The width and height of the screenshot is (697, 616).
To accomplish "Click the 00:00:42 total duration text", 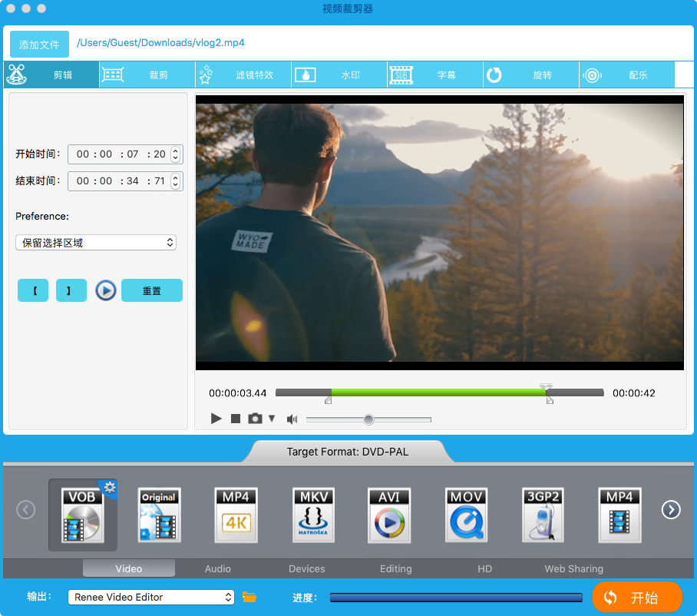I will (634, 393).
